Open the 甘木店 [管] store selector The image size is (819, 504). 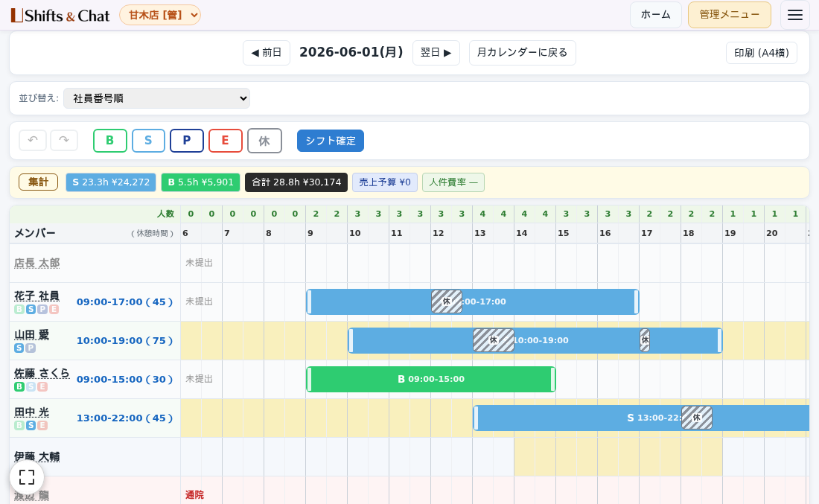[160, 15]
